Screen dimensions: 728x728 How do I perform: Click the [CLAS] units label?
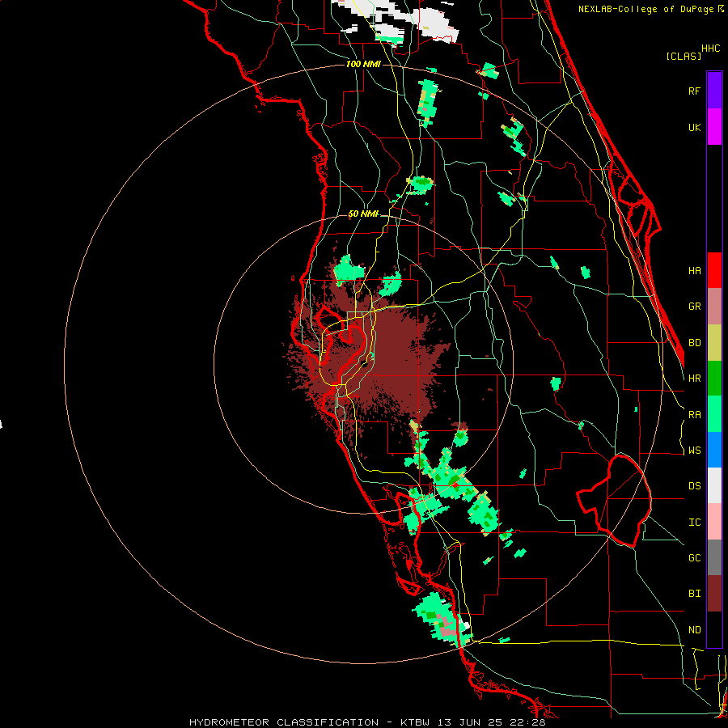(684, 56)
